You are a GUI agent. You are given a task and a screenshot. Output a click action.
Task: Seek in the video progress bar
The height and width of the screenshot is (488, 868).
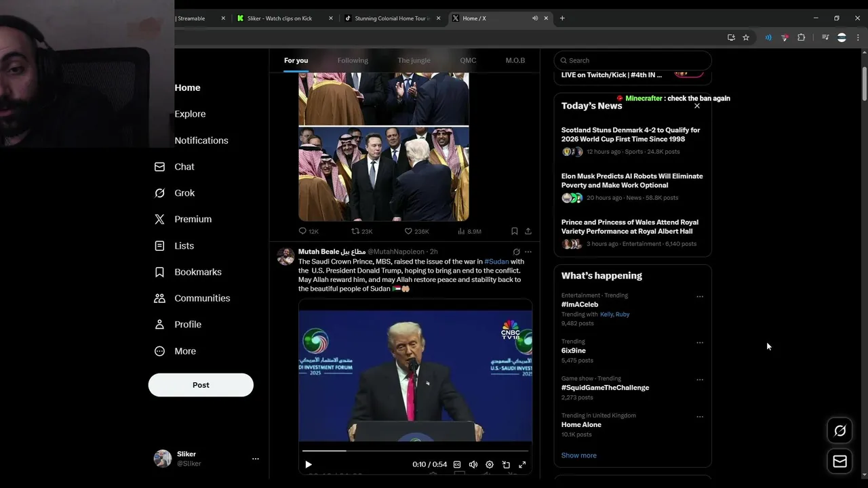pyautogui.click(x=415, y=450)
